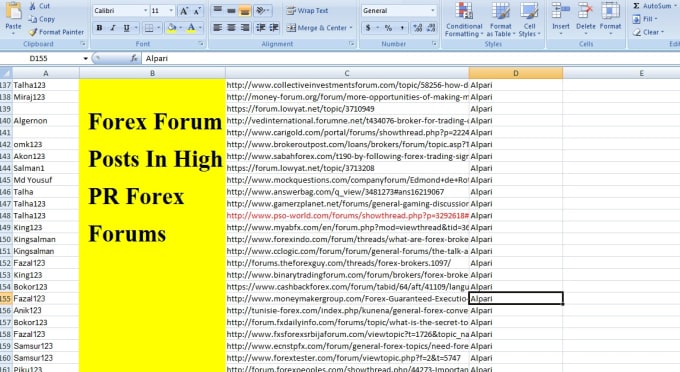Screen dimensions: 680x372
Task: Open the font size 11 dropdown
Action: click(x=171, y=10)
